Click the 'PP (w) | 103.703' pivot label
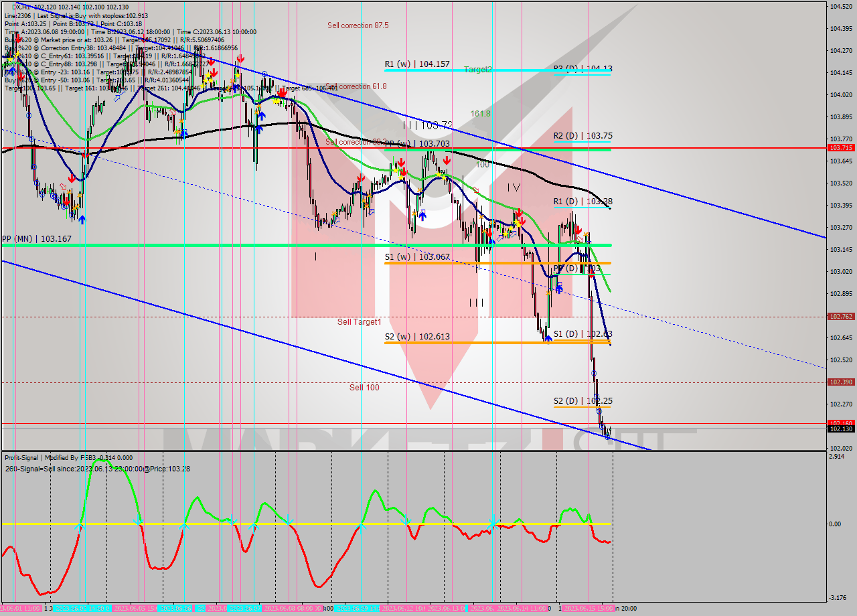The height and width of the screenshot is (616, 857). point(417,143)
